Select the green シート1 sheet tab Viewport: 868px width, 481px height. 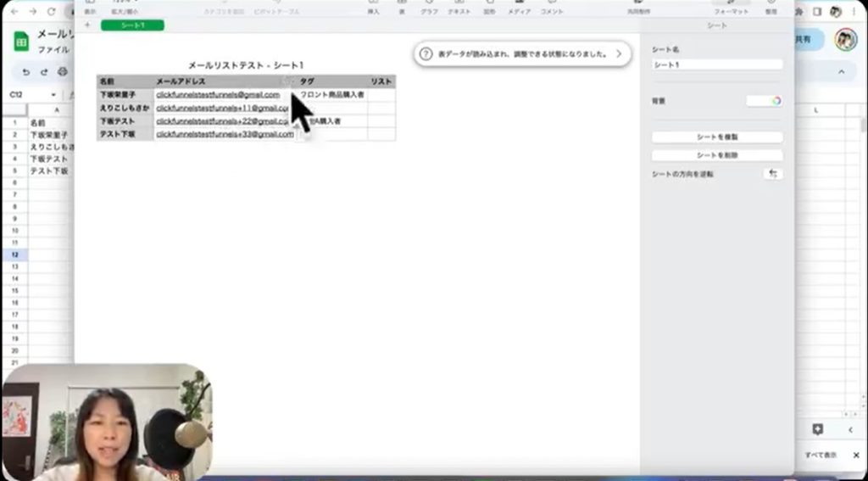coord(132,25)
